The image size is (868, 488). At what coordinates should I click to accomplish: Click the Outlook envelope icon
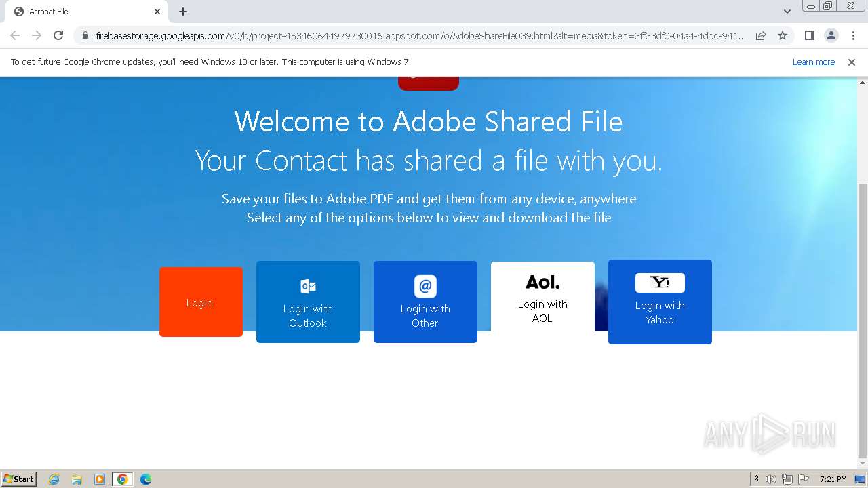(x=308, y=286)
